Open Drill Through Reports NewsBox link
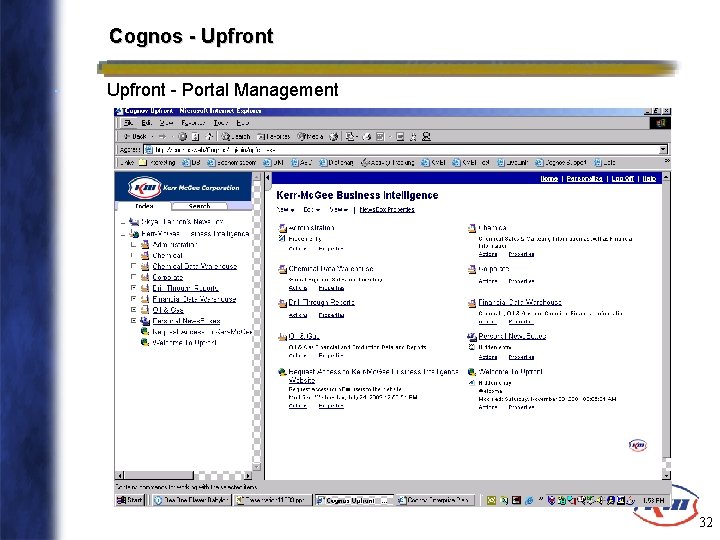720x540 pixels. (x=321, y=303)
